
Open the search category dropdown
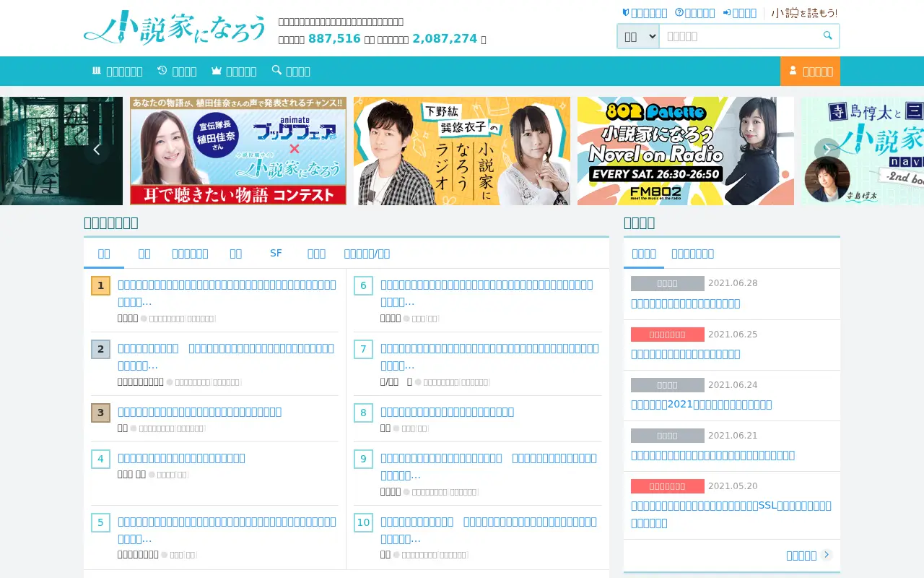[x=638, y=36]
